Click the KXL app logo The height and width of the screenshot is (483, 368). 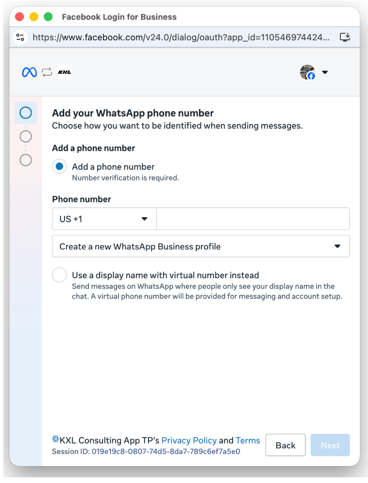tap(64, 72)
